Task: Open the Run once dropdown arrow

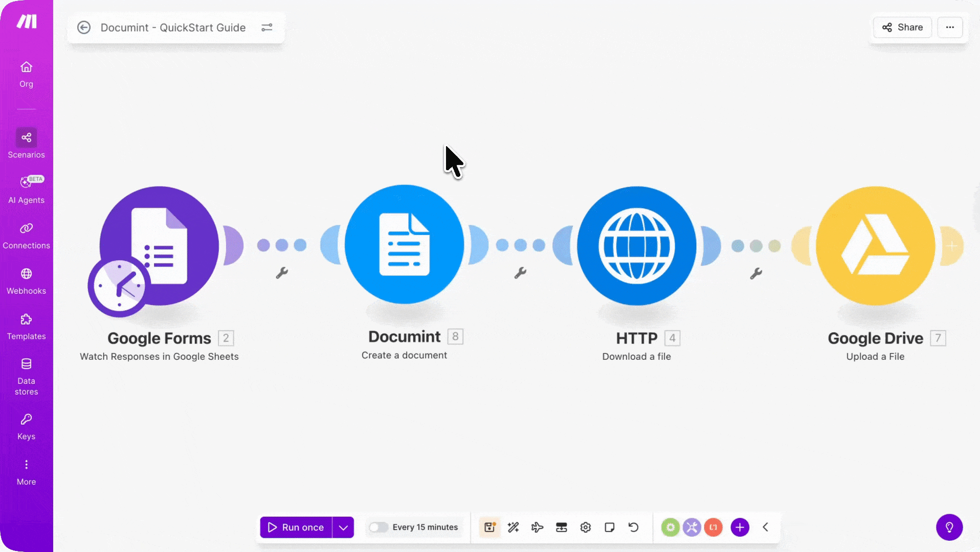Action: coord(343,527)
